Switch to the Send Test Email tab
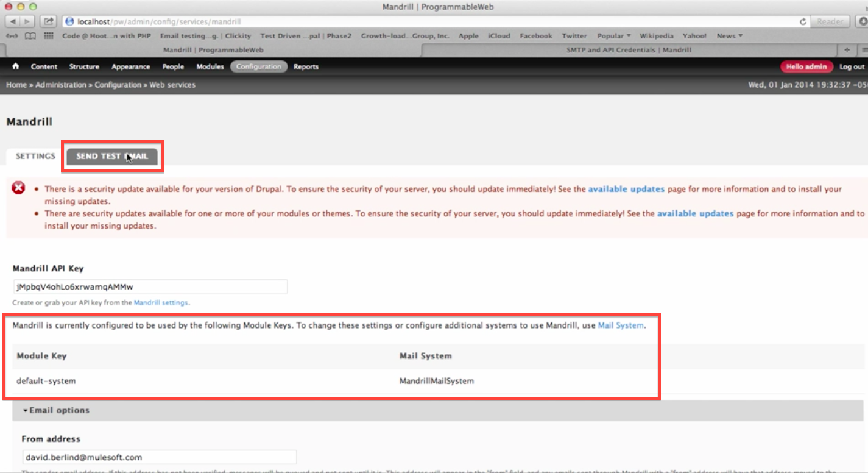Viewport: 868px width, 473px height. (112, 157)
